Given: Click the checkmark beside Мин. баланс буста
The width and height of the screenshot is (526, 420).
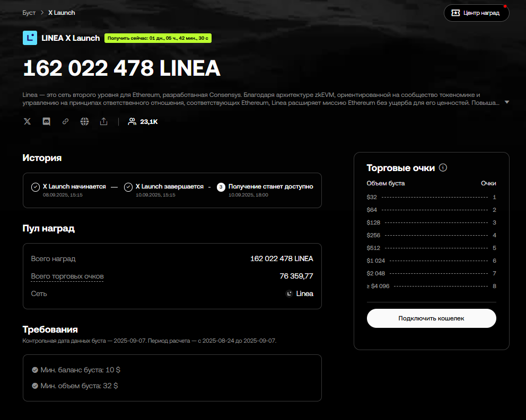Looking at the screenshot, I should (36, 370).
